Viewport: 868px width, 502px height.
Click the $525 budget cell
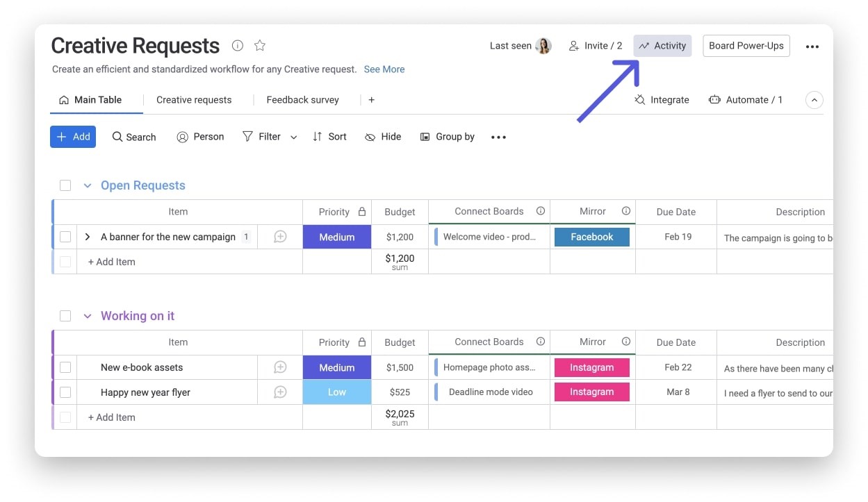click(x=400, y=392)
